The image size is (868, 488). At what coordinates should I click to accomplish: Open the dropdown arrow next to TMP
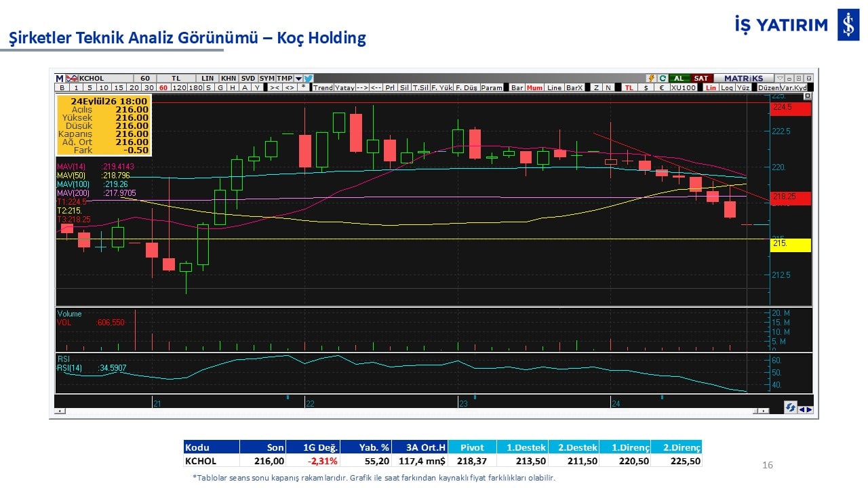[298, 79]
